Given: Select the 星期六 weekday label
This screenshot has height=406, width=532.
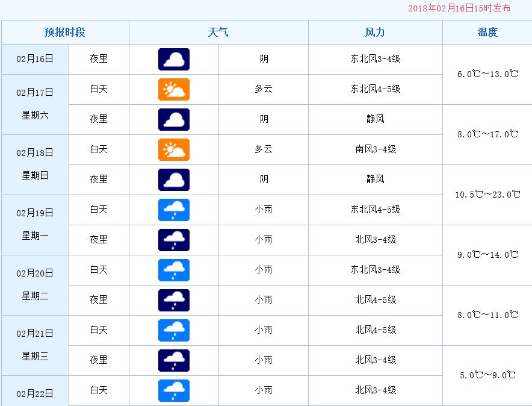Looking at the screenshot, I should pos(35,115).
